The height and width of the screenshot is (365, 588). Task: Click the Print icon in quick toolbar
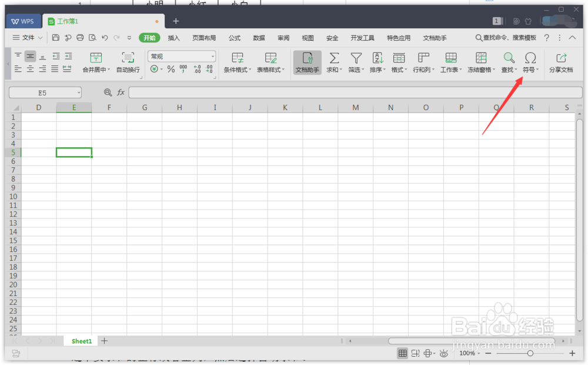pos(80,38)
